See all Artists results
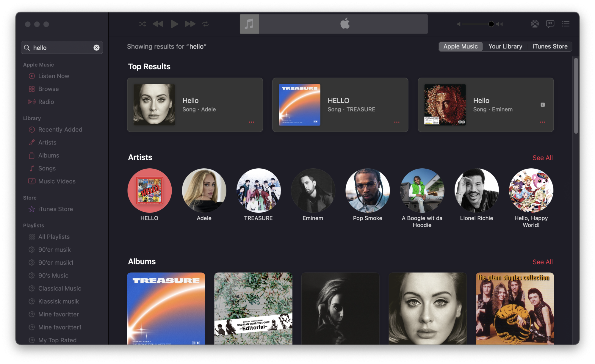This screenshot has height=364, width=595. [x=542, y=158]
